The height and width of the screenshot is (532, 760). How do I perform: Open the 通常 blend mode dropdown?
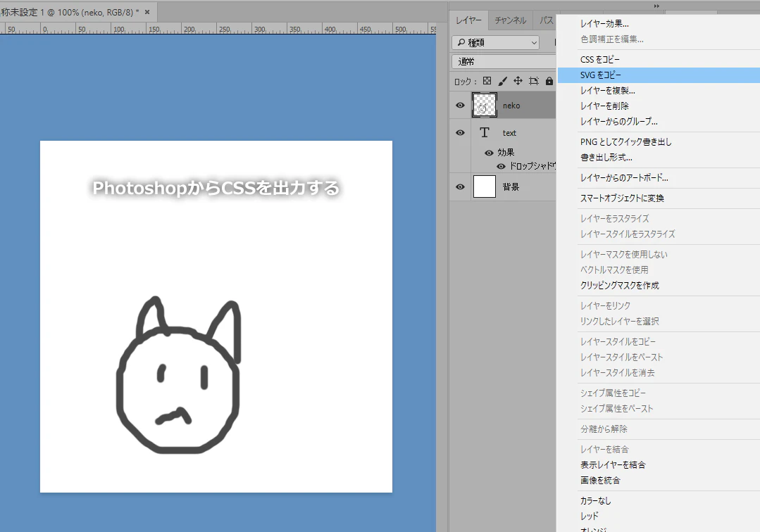pos(504,61)
